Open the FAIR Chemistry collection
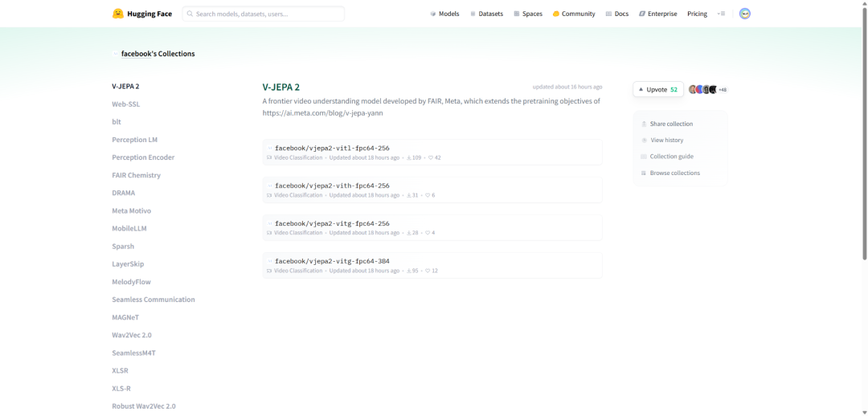 [x=136, y=175]
